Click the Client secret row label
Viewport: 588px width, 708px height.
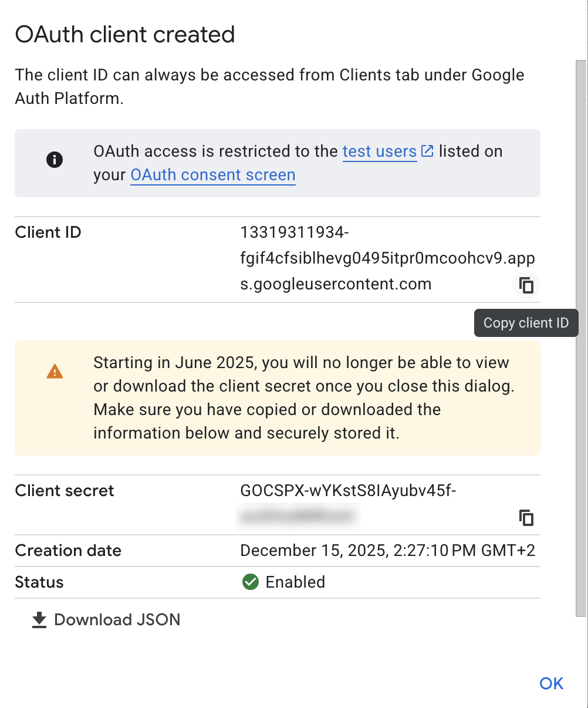pyautogui.click(x=64, y=491)
